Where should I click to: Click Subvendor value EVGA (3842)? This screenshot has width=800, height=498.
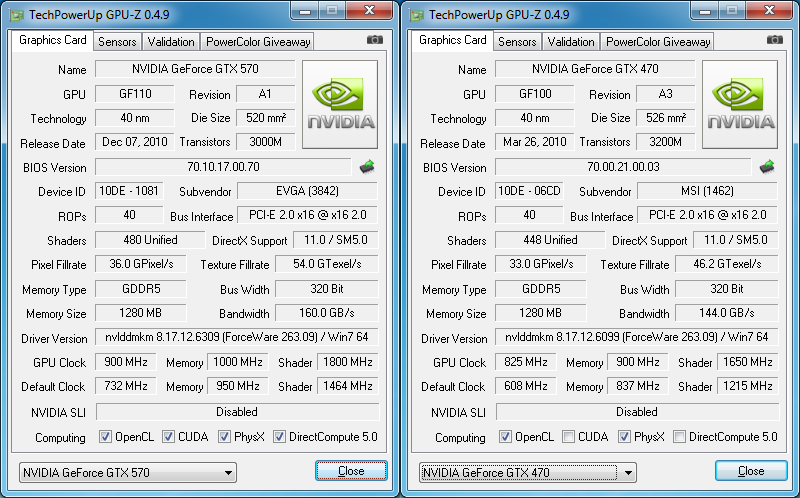click(x=308, y=191)
